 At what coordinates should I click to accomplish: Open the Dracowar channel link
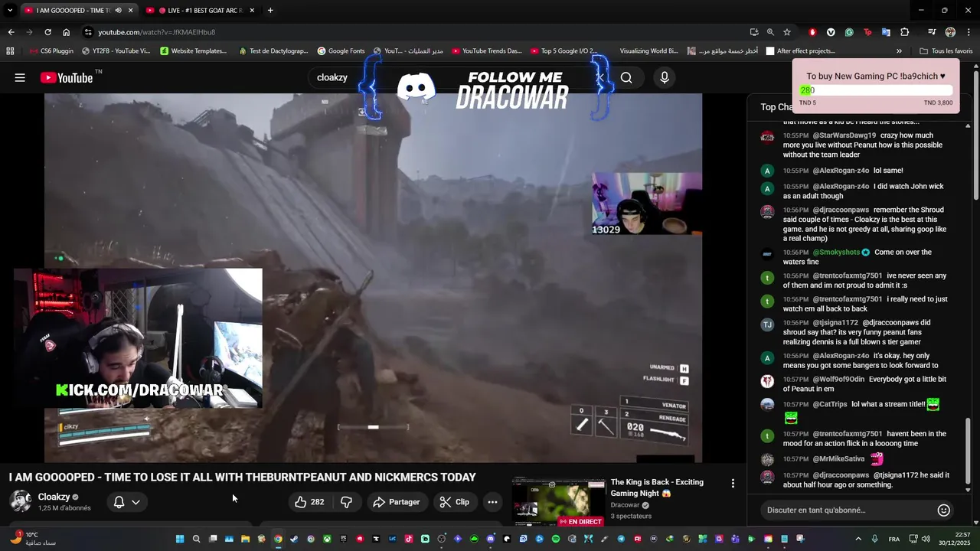tap(625, 505)
